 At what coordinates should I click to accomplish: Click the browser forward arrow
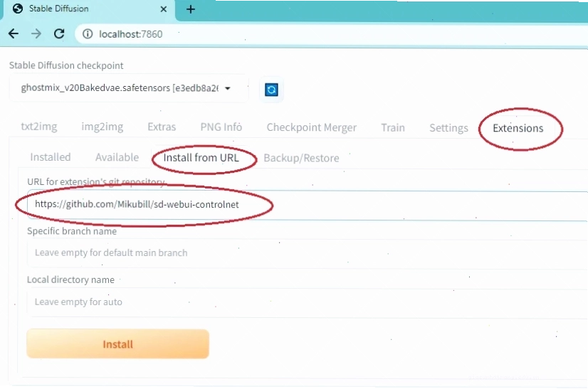[36, 33]
